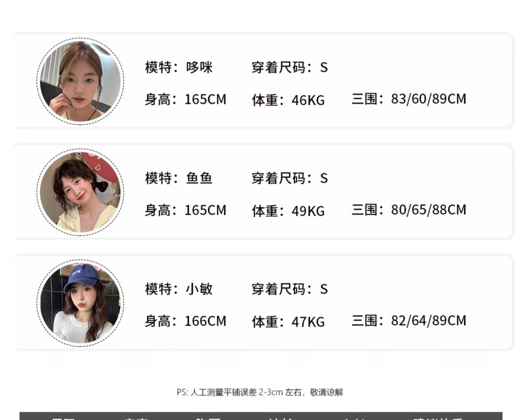Screen dimensions: 521x420
Task: Click 穿着尺码 S in 哆咪's card
Action: point(290,67)
